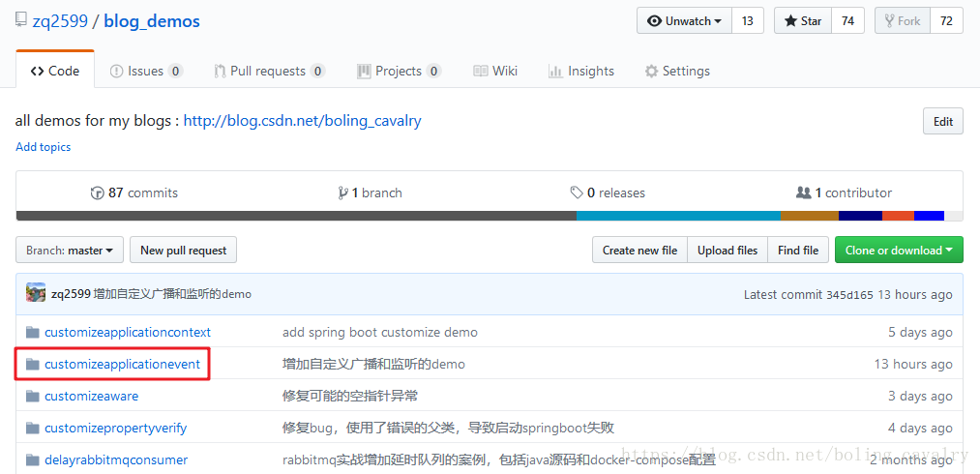Image resolution: width=980 pixels, height=474 pixels.
Task: Click the folder icon for customizeapplicationcontext
Action: 33,332
